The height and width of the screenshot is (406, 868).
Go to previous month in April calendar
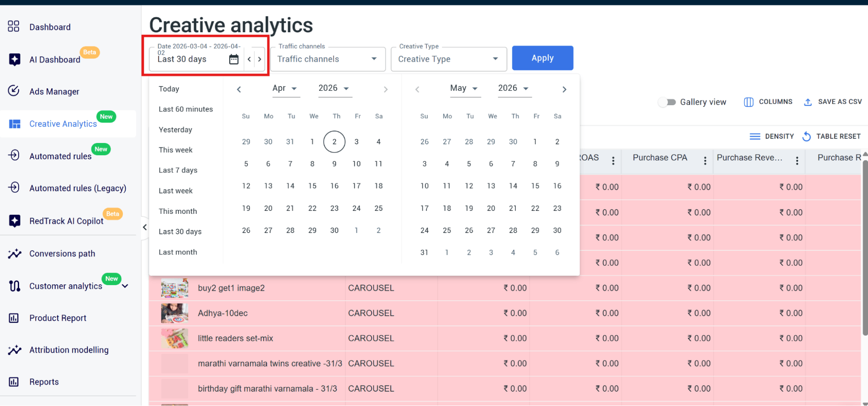click(x=239, y=90)
